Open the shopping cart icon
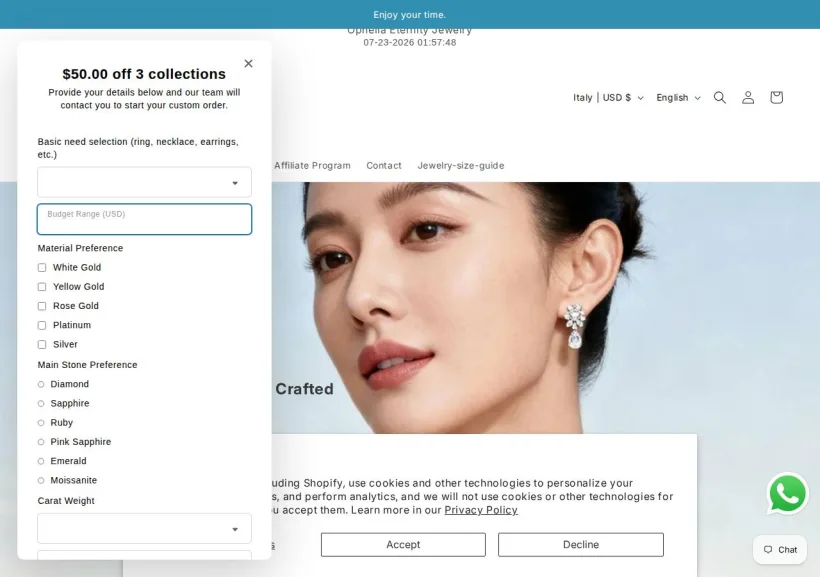This screenshot has width=820, height=577. [776, 98]
